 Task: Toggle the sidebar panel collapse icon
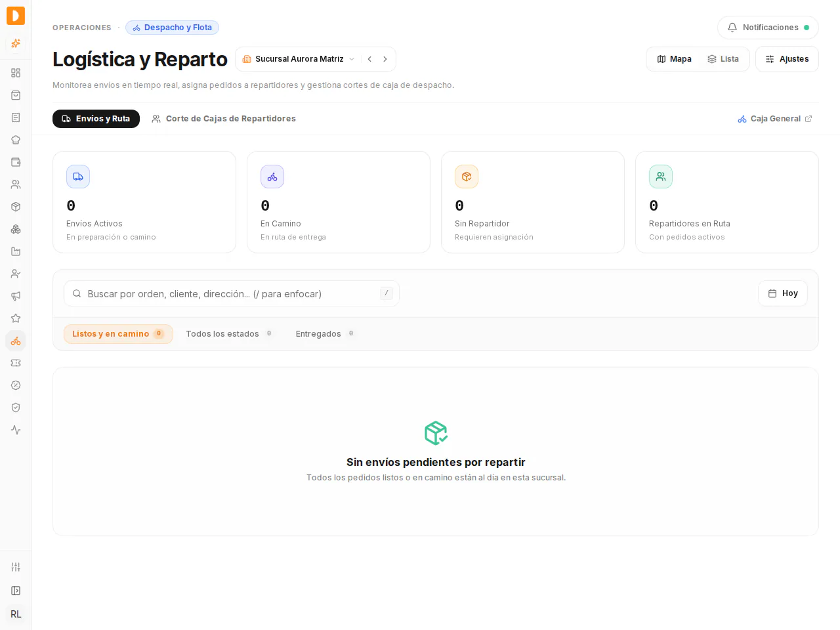(x=16, y=591)
